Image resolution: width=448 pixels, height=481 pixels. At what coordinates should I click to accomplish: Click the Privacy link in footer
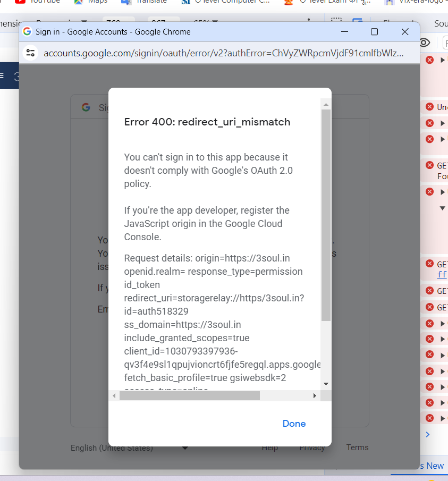pyautogui.click(x=312, y=448)
